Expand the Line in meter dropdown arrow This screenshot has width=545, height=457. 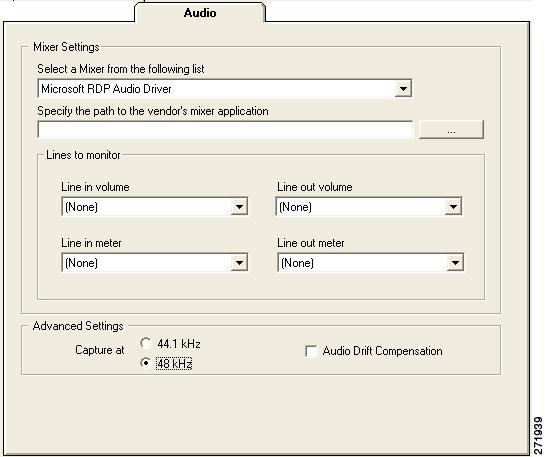(239, 263)
